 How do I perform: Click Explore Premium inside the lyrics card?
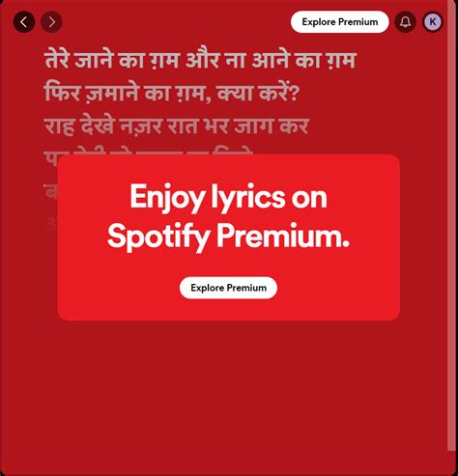coord(228,288)
